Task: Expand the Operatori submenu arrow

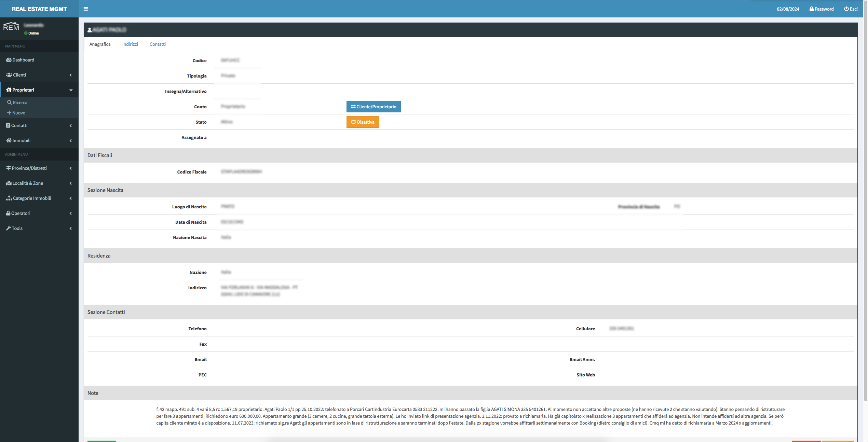Action: (x=71, y=213)
